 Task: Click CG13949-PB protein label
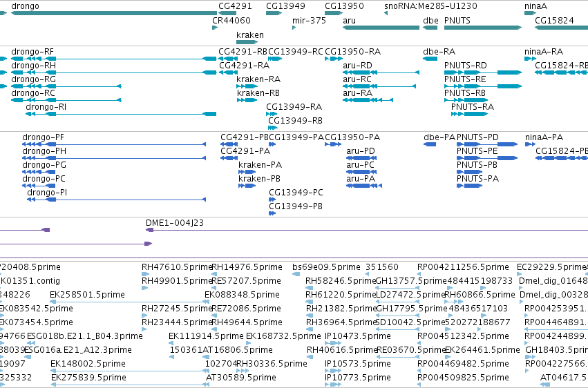[296, 206]
